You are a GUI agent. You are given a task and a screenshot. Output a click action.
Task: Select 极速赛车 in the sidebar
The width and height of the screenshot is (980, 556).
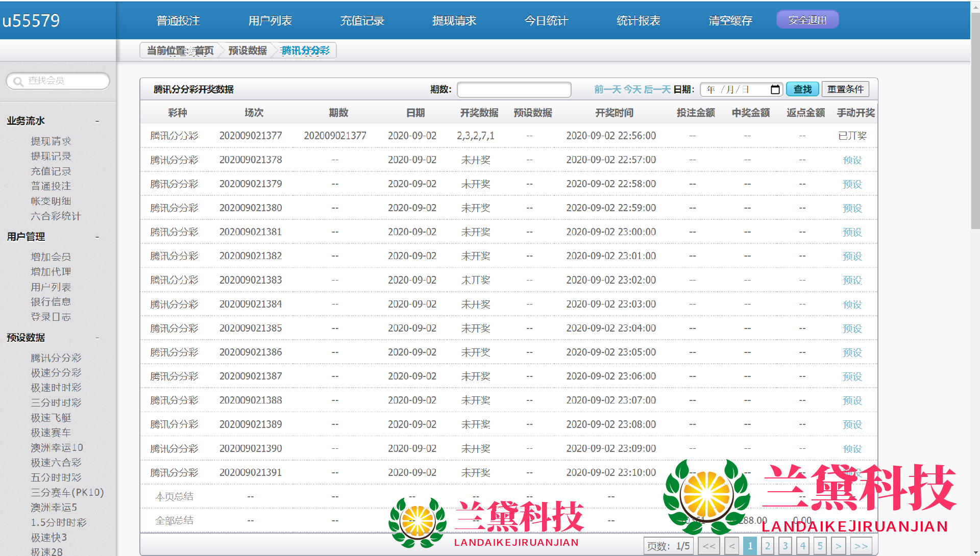[x=51, y=433]
